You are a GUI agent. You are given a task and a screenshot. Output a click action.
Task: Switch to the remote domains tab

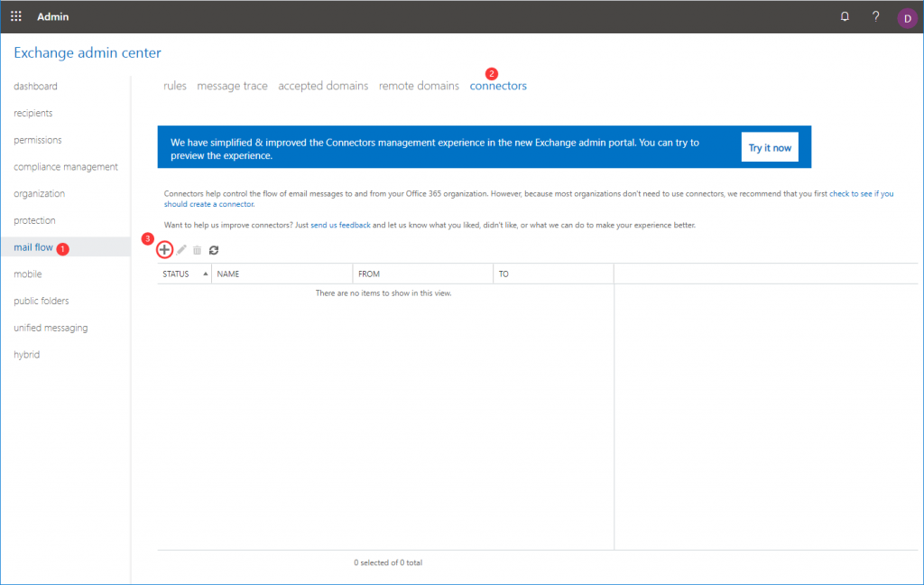tap(419, 86)
